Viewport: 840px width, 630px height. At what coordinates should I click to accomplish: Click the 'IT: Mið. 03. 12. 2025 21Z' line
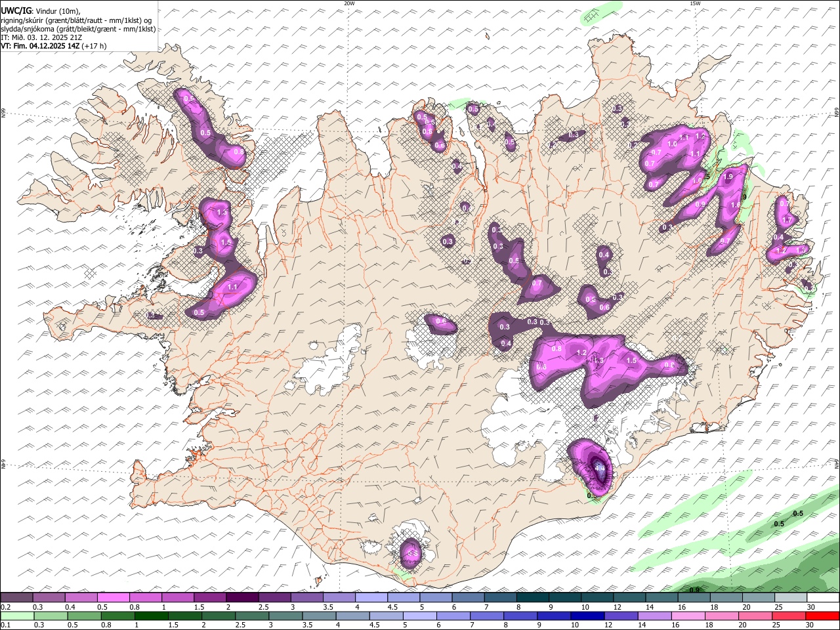click(41, 37)
